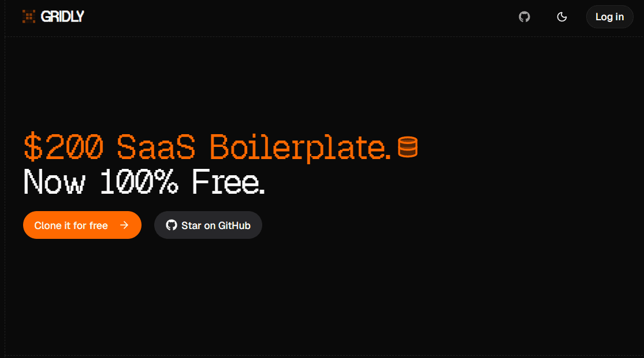This screenshot has width=644, height=358.
Task: Click the word "Boilerplate." in headline
Action: point(300,148)
